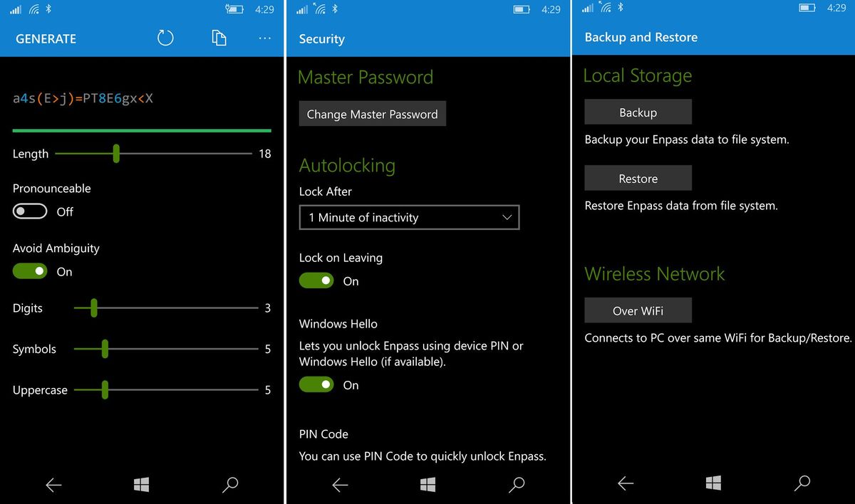Tap the Bluetooth icon in the status bar

(48, 7)
